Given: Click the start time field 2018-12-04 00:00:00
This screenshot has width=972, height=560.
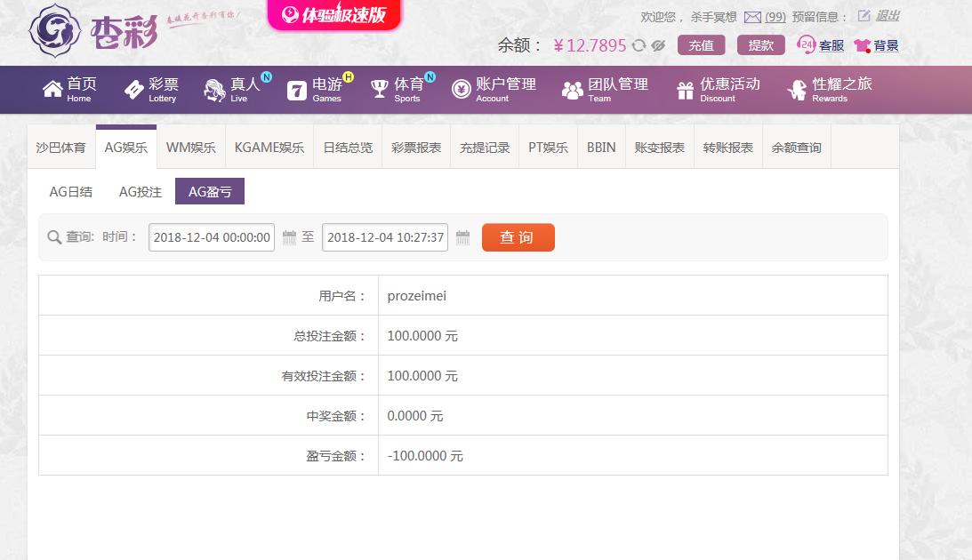Looking at the screenshot, I should (212, 237).
